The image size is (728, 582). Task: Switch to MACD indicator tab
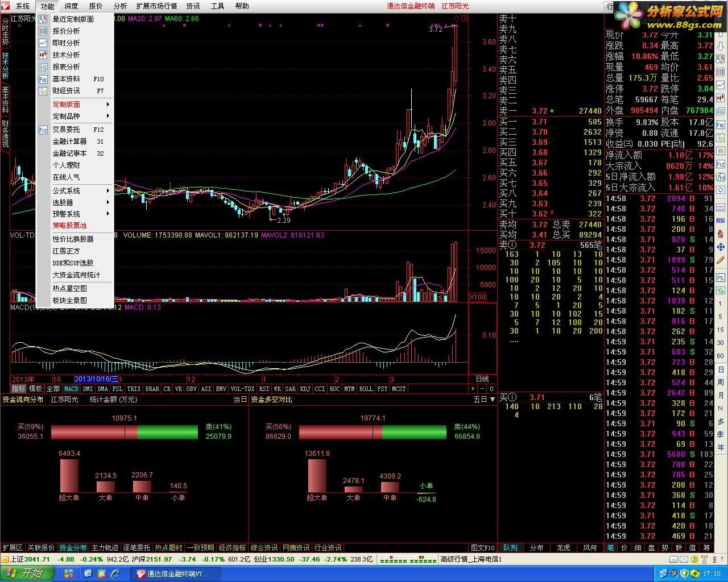point(71,389)
